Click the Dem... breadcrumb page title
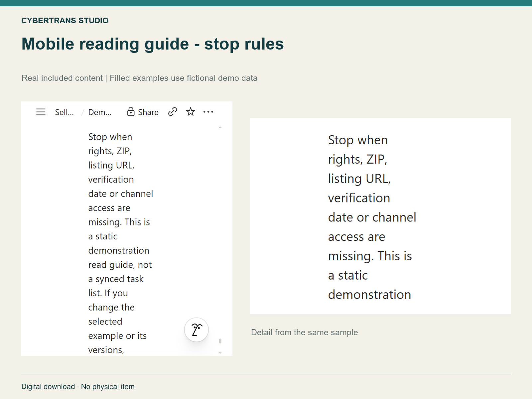Viewport: 532px width, 399px height. pos(100,112)
